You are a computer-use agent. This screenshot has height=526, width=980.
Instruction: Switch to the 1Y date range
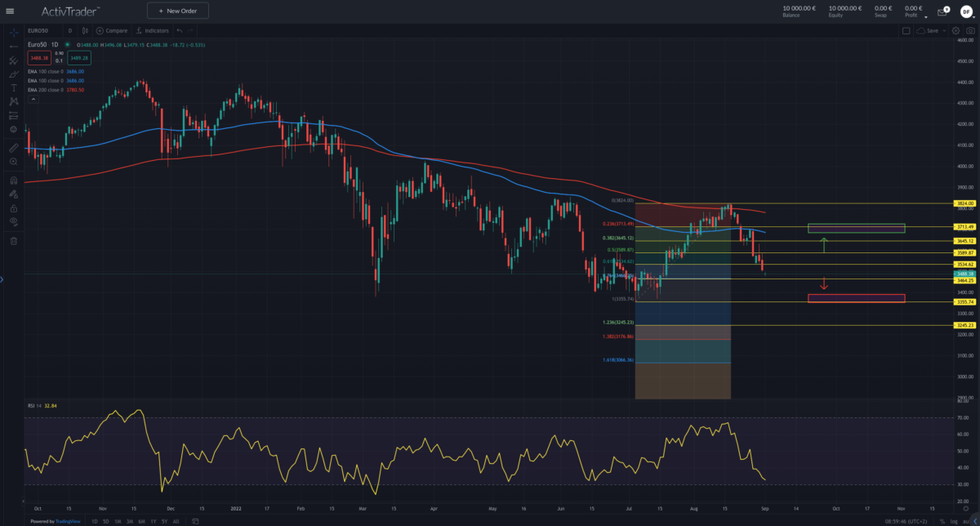(x=154, y=520)
